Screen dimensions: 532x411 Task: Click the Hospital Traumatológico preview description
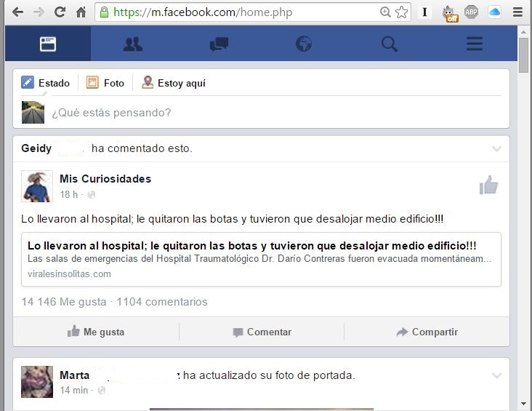(259, 258)
